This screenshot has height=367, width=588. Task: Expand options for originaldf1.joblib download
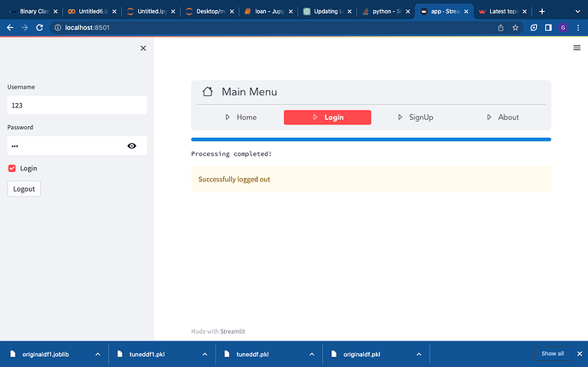97,354
